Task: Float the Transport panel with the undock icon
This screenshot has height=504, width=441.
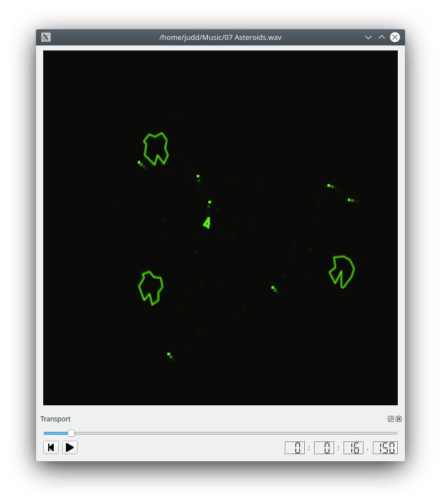Action: coord(391,419)
